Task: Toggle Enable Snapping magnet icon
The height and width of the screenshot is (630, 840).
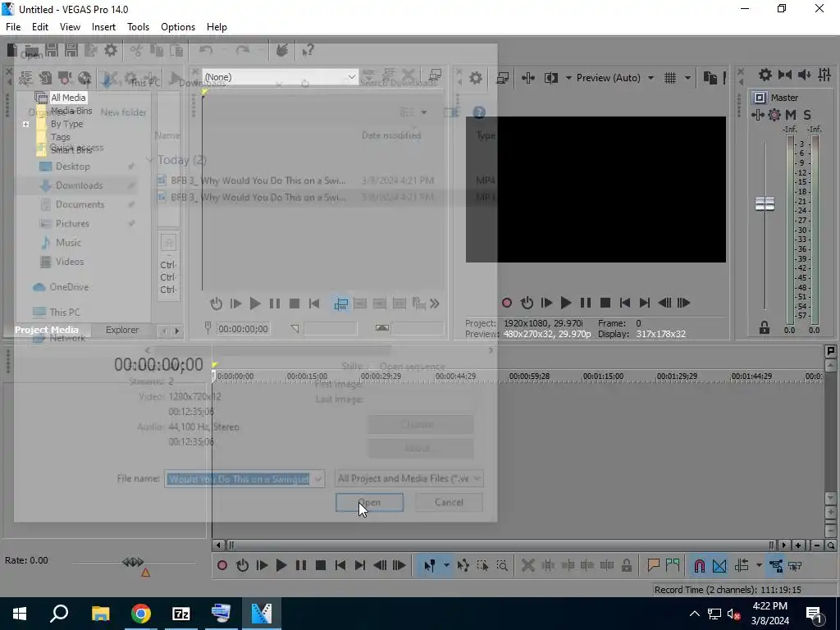Action: (x=700, y=566)
